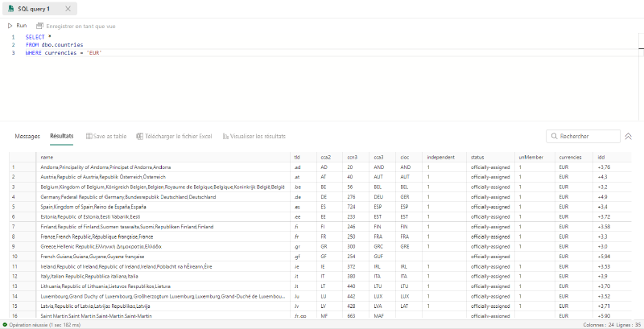Click Enregistrer en tant que vue label

click(80, 27)
